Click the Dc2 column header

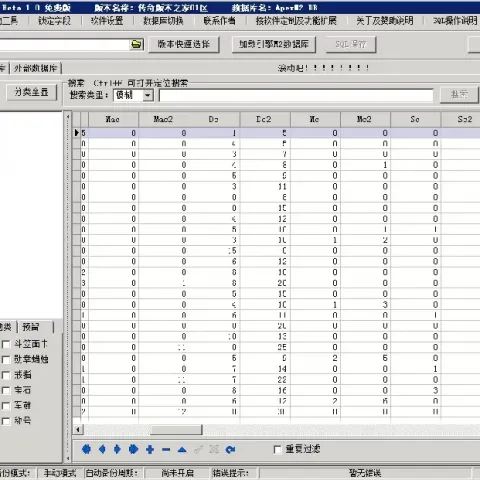pyautogui.click(x=264, y=119)
